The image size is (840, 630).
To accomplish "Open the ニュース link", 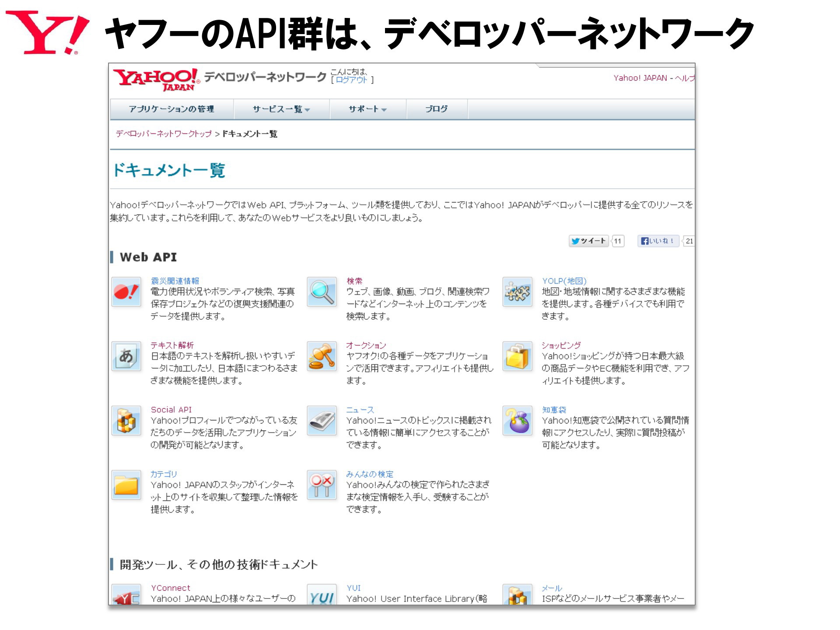I will click(x=360, y=409).
